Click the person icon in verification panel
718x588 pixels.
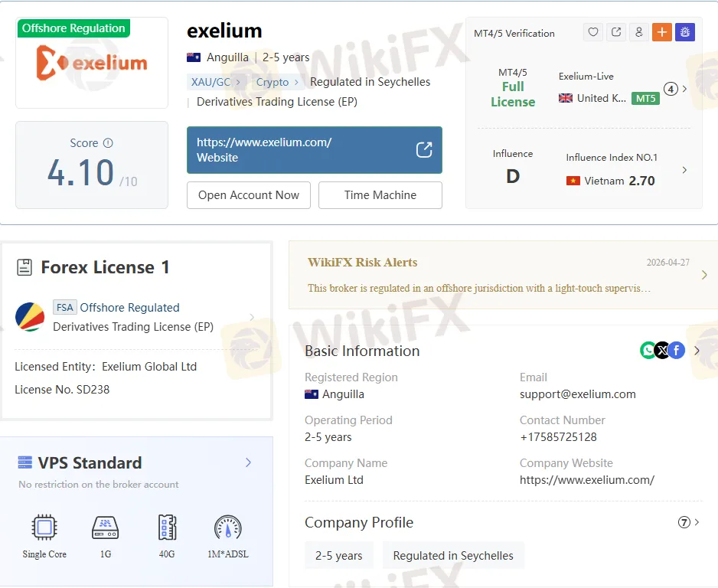(x=639, y=32)
